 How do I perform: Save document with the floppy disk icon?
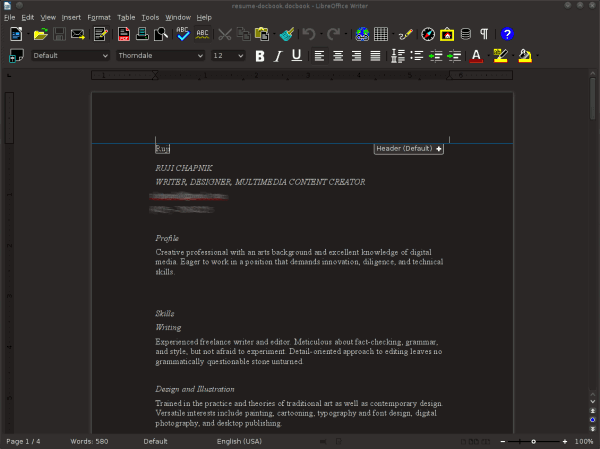59,34
